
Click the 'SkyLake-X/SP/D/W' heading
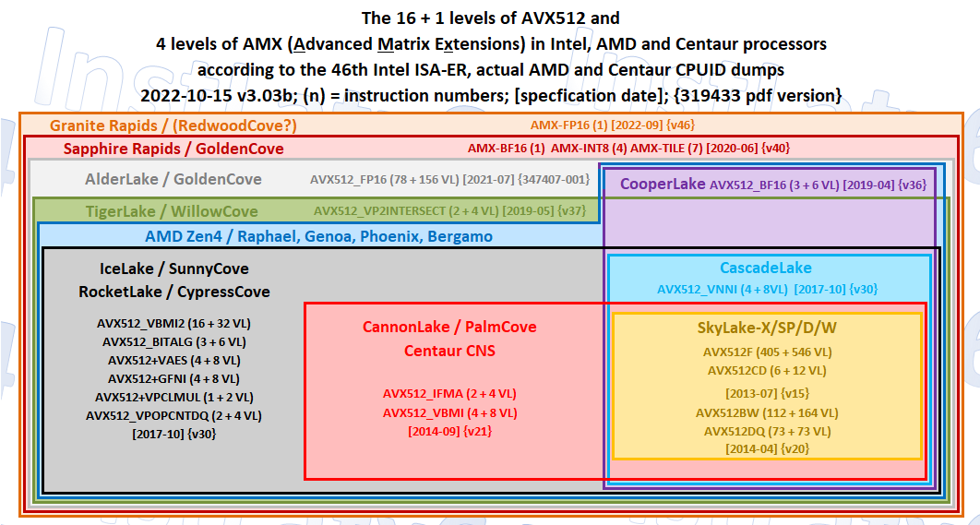(x=768, y=328)
